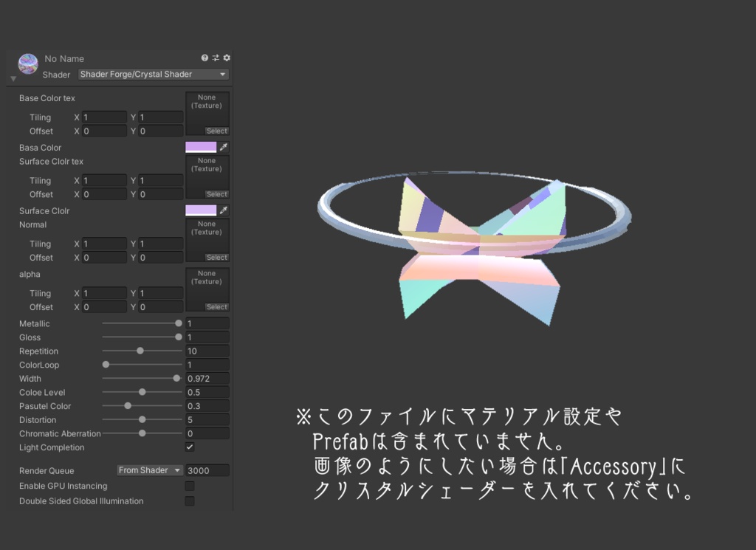Open the material help documentation icon
The height and width of the screenshot is (550, 756).
[x=205, y=58]
